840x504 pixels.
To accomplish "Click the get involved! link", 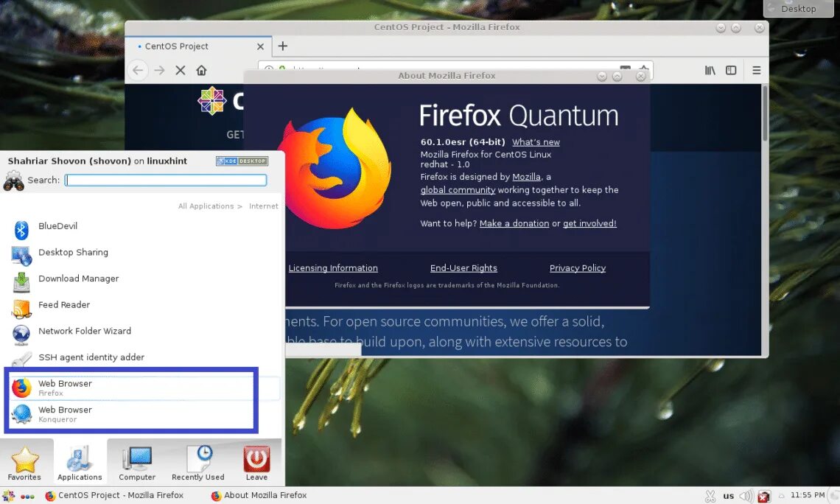I will click(x=589, y=223).
